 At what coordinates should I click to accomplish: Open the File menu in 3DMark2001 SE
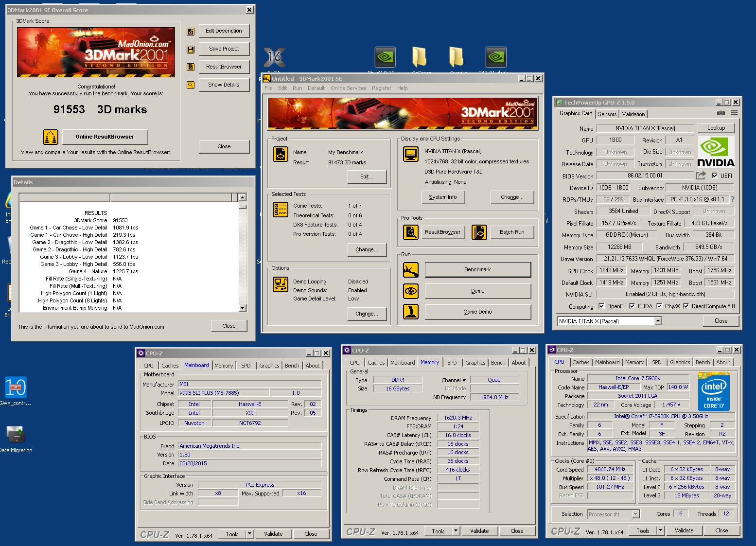(268, 88)
